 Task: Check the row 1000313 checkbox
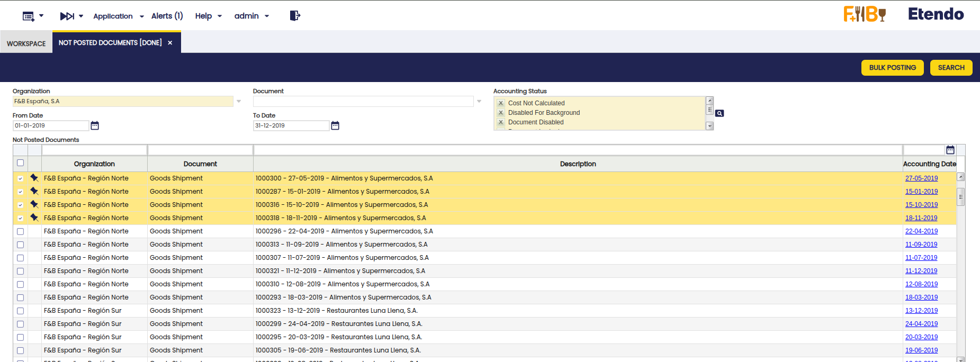(x=20, y=245)
